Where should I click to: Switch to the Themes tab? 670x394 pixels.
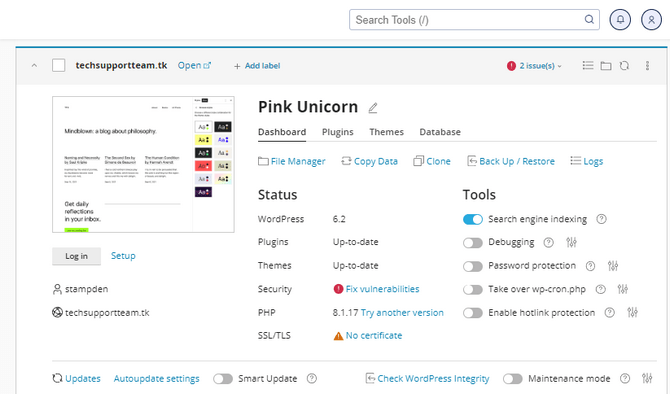[386, 132]
